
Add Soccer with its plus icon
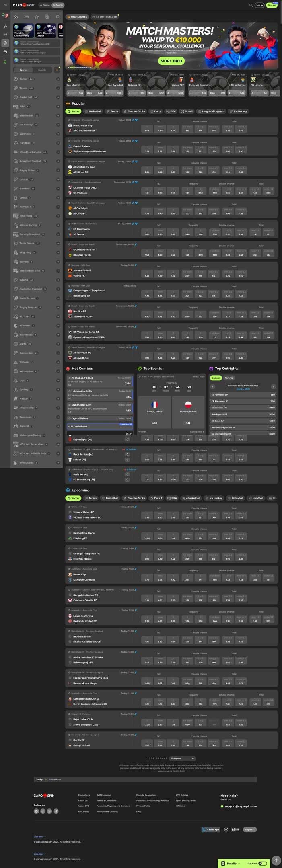(x=58, y=79)
